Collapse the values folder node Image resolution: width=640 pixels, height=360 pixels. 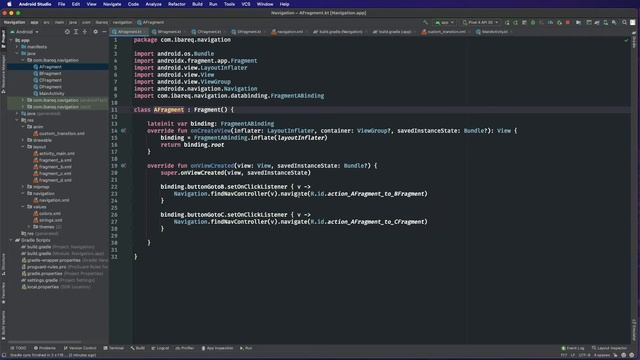pyautogui.click(x=23, y=207)
